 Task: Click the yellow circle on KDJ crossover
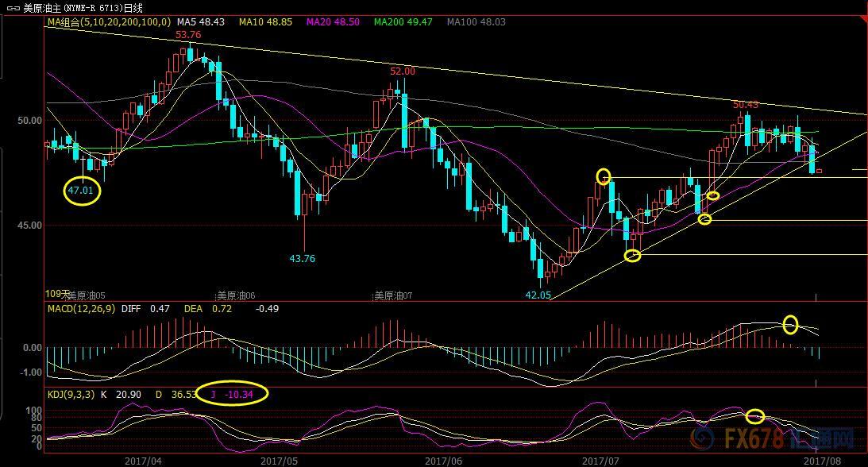pyautogui.click(x=755, y=416)
